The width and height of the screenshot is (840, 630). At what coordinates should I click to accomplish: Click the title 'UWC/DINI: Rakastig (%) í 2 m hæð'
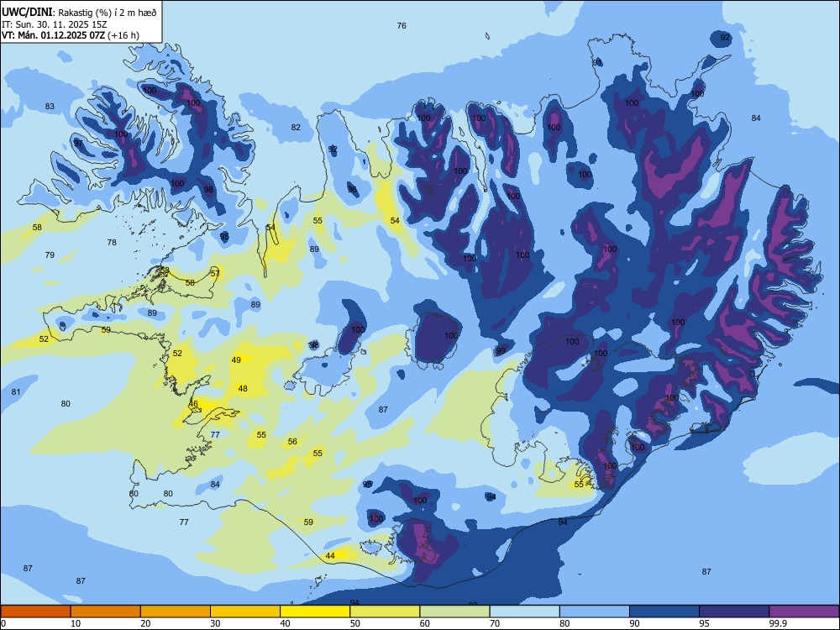79,13
